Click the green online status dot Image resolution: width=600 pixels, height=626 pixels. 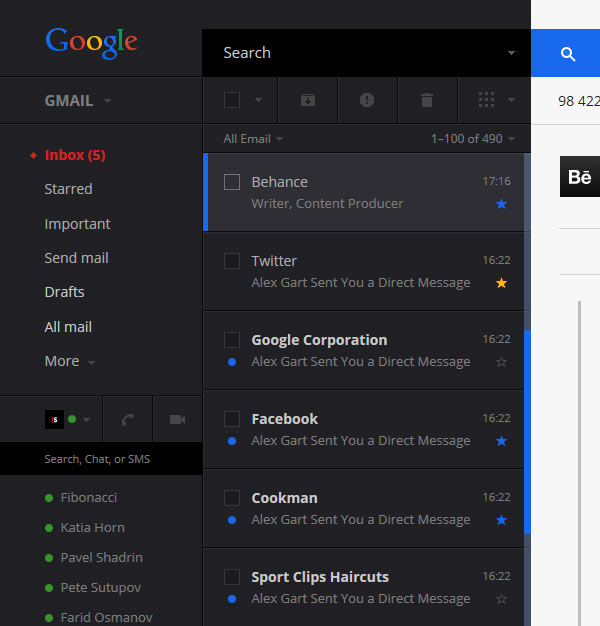tap(72, 419)
